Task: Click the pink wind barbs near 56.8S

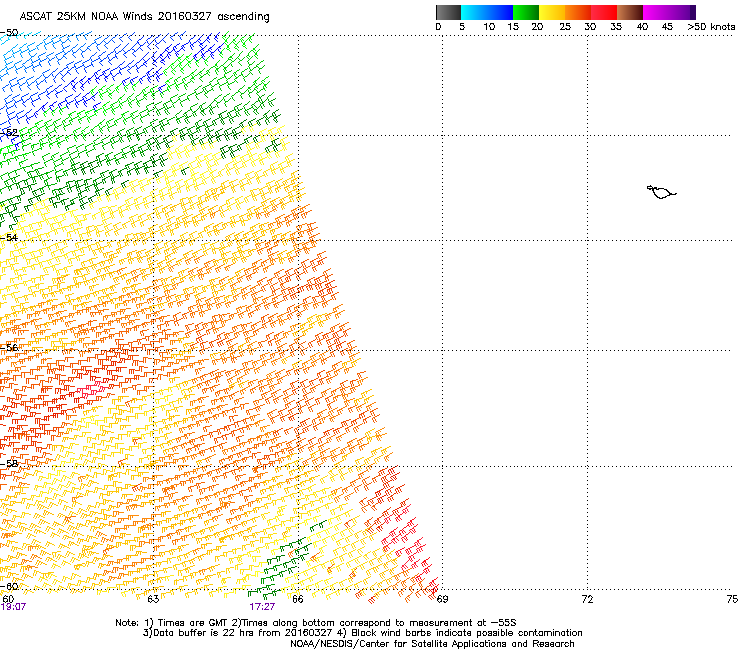Action: [90, 390]
